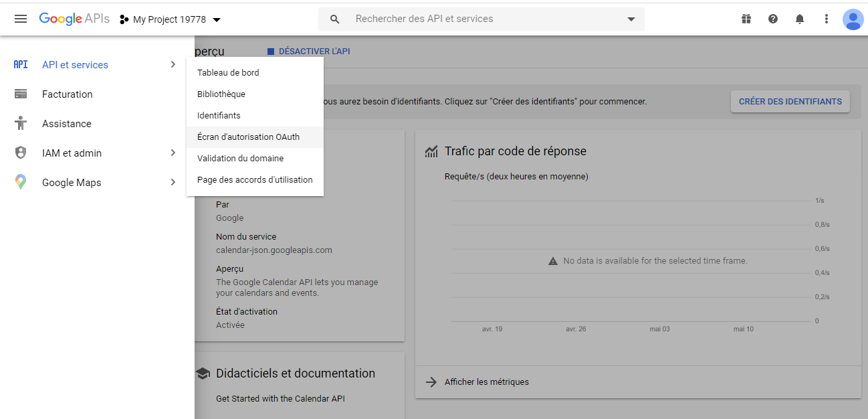
Task: Select Tableau de bord in submenu
Action: coord(255,72)
